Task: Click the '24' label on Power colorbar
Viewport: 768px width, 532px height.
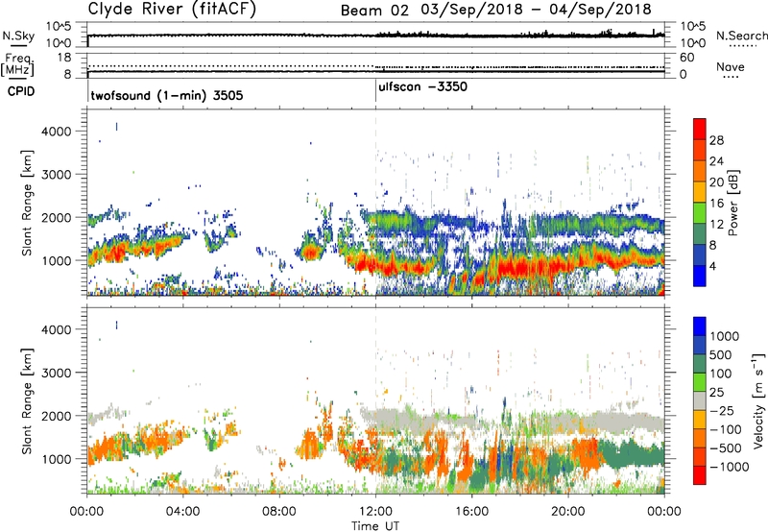Action: (x=716, y=161)
